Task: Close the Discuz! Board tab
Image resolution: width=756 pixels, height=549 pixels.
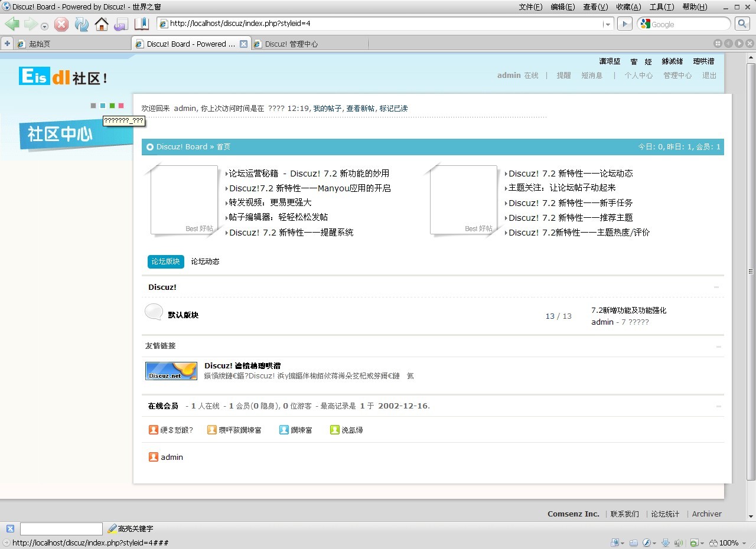Action: (243, 44)
